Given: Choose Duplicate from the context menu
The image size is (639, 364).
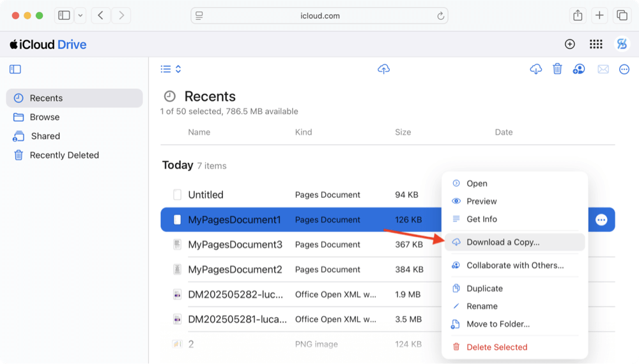Looking at the screenshot, I should 514,289.
